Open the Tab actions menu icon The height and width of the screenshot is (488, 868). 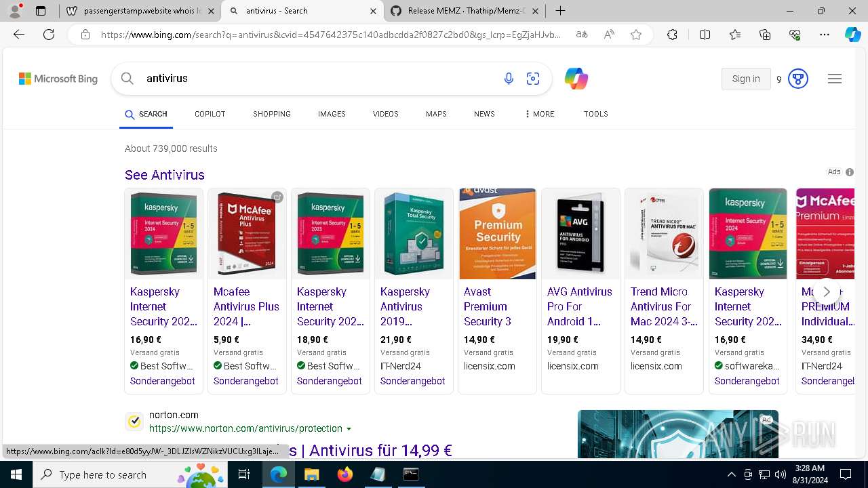41,11
